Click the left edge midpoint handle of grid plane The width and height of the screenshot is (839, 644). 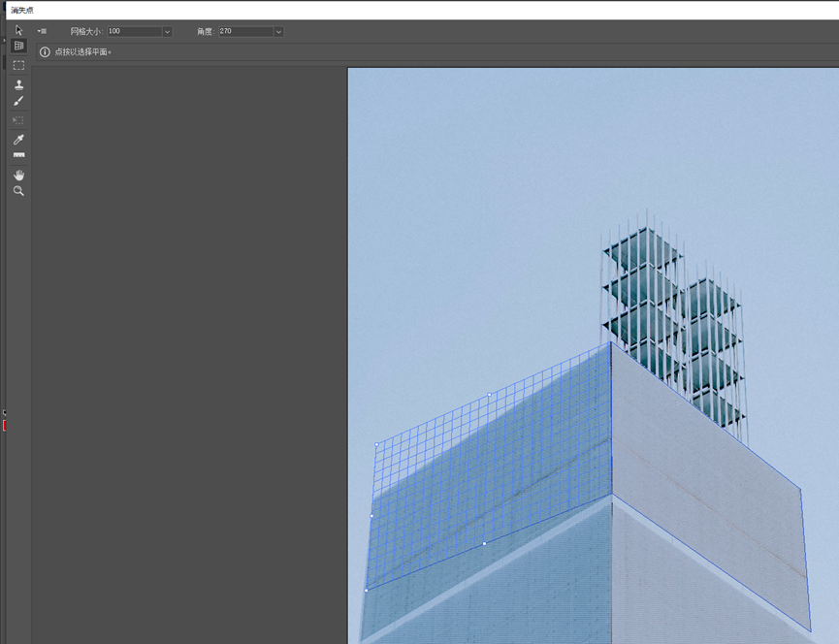(371, 516)
